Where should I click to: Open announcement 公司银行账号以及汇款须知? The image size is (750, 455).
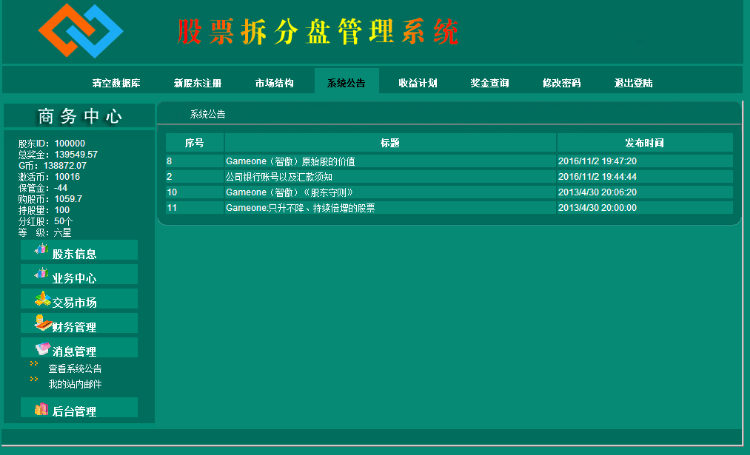(x=279, y=177)
